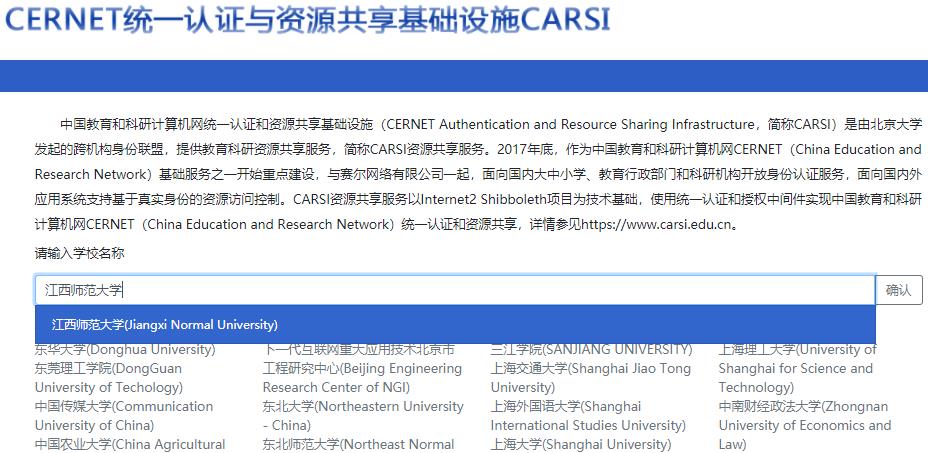
Task: Open 中国农业大学 (China Agricultural) link
Action: point(130,444)
